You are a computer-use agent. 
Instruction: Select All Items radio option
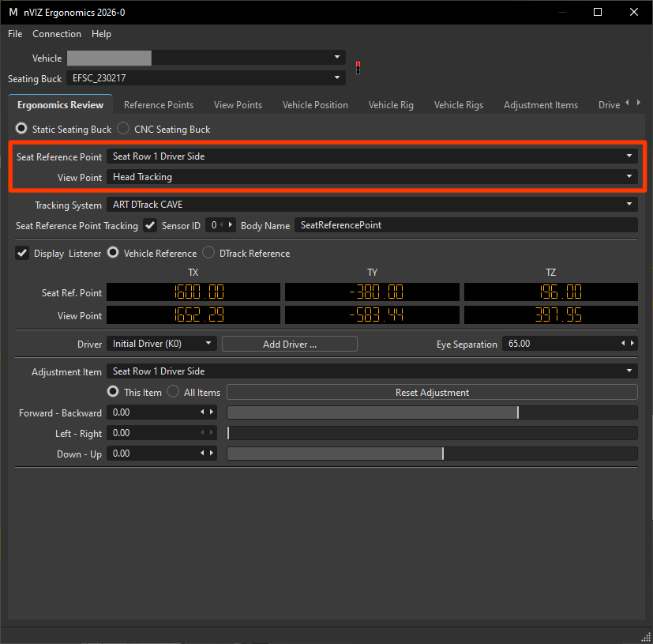173,391
